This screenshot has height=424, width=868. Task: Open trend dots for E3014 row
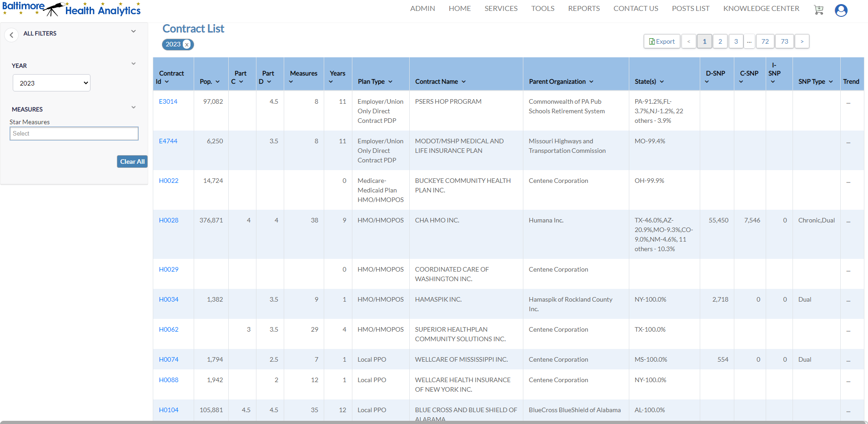point(848,102)
